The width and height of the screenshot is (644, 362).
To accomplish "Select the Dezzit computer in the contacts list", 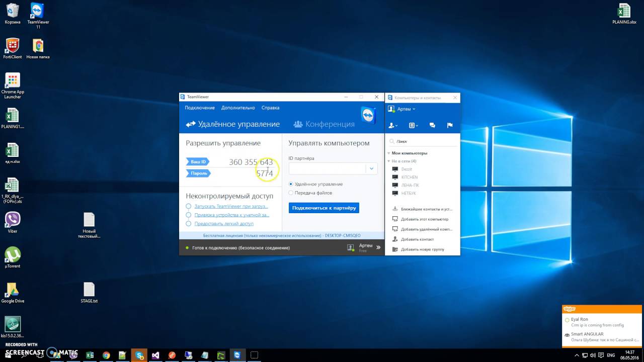I will click(x=407, y=169).
